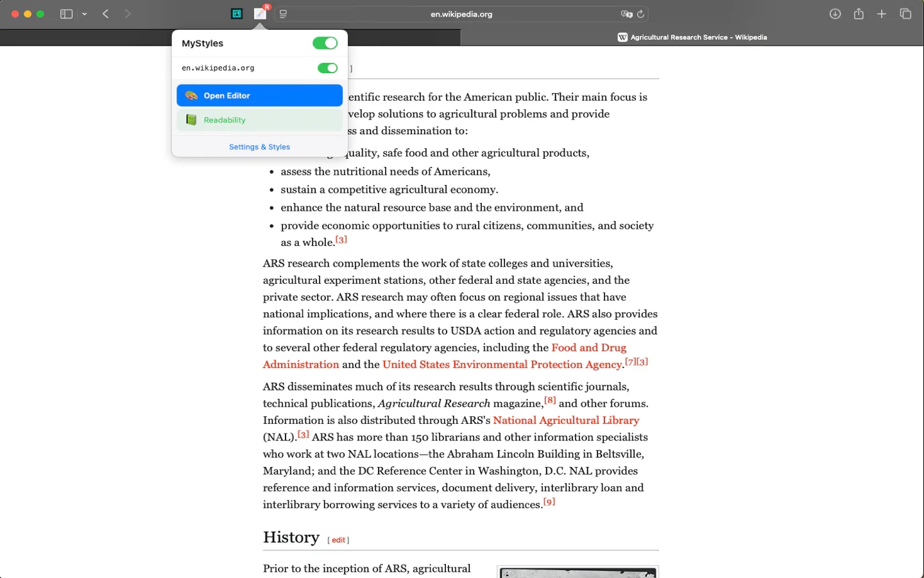Screen dimensions: 924x578
Task: Click the translate icon in the address bar
Action: [626, 13]
